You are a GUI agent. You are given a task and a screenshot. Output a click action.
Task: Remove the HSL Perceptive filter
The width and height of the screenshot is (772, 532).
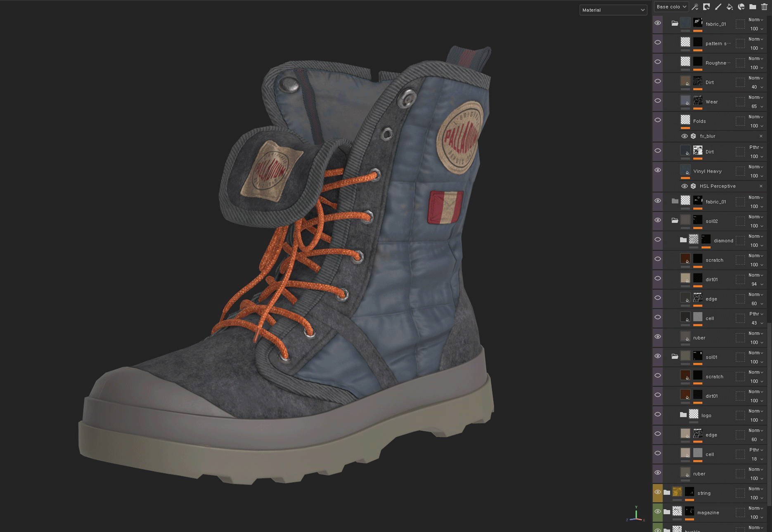(761, 186)
